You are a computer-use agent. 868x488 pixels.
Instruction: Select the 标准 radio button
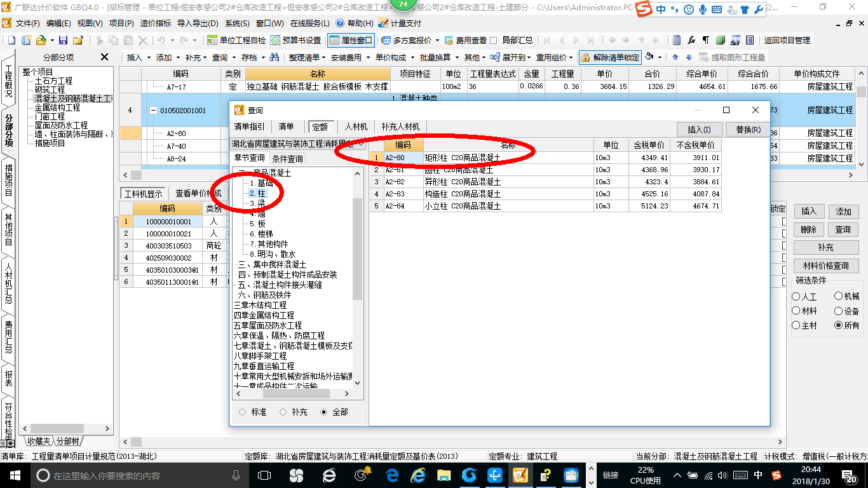click(242, 412)
